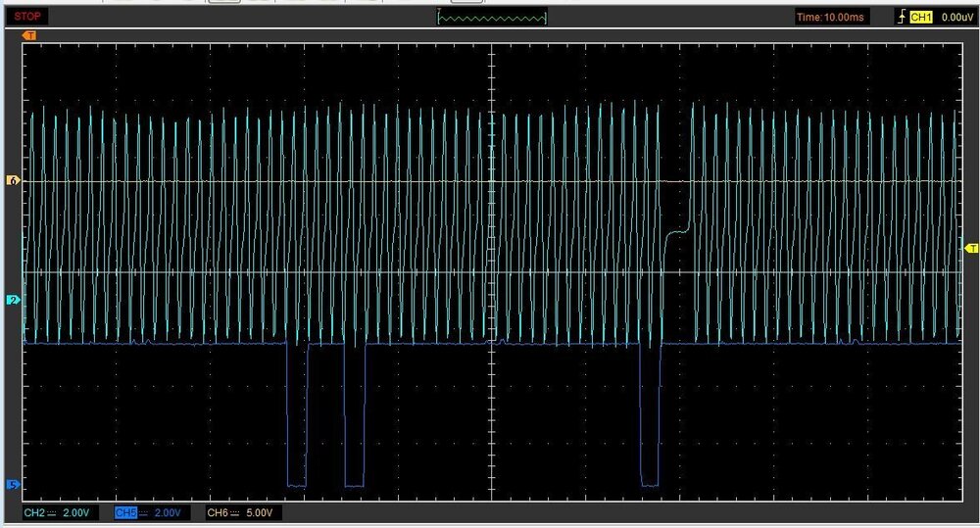Click the yellow trigger level marker on the right edge
The image size is (980, 528).
click(971, 247)
